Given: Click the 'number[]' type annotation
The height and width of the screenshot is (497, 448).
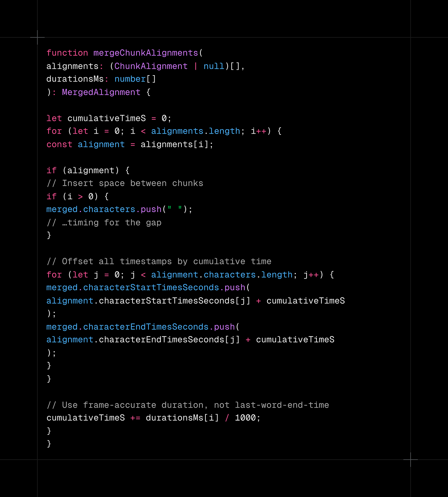Looking at the screenshot, I should [x=135, y=79].
